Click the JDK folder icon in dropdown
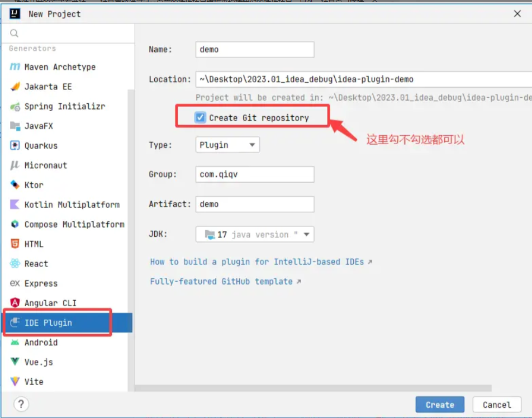Screen dimensions: 532x418 point(210,235)
